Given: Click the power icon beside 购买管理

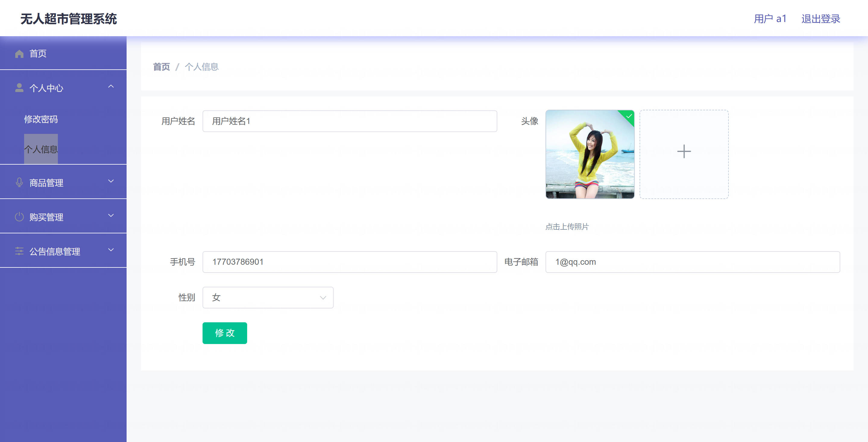Looking at the screenshot, I should (19, 217).
